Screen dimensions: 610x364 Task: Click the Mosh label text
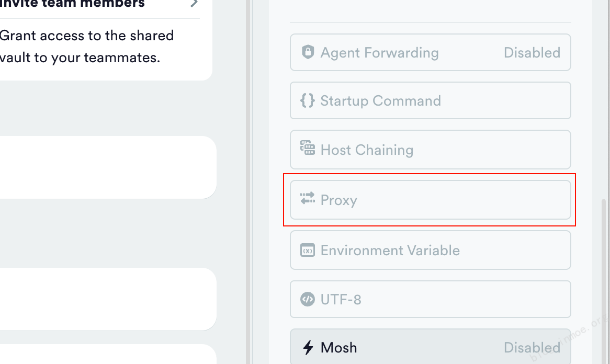[338, 347]
